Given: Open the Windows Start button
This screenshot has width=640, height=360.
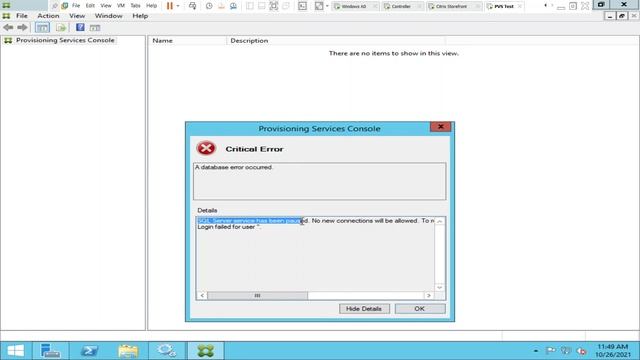Looking at the screenshot, I should coord(16,351).
